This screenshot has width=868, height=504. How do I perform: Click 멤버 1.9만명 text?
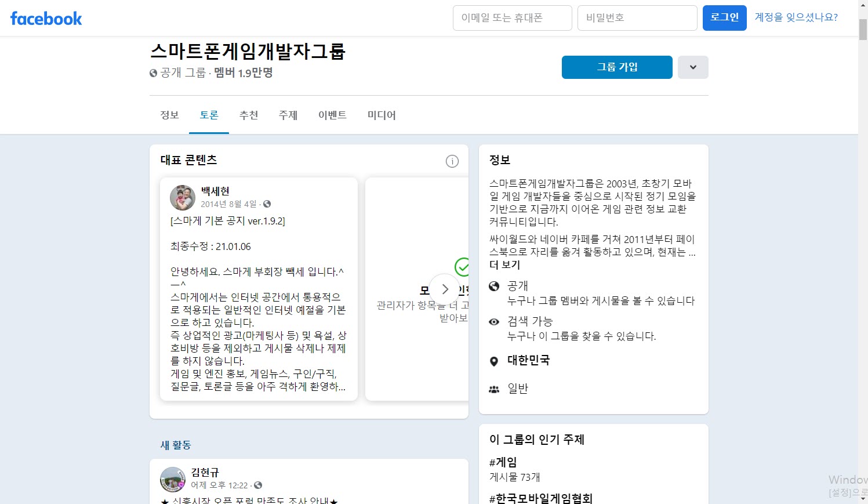coord(244,73)
